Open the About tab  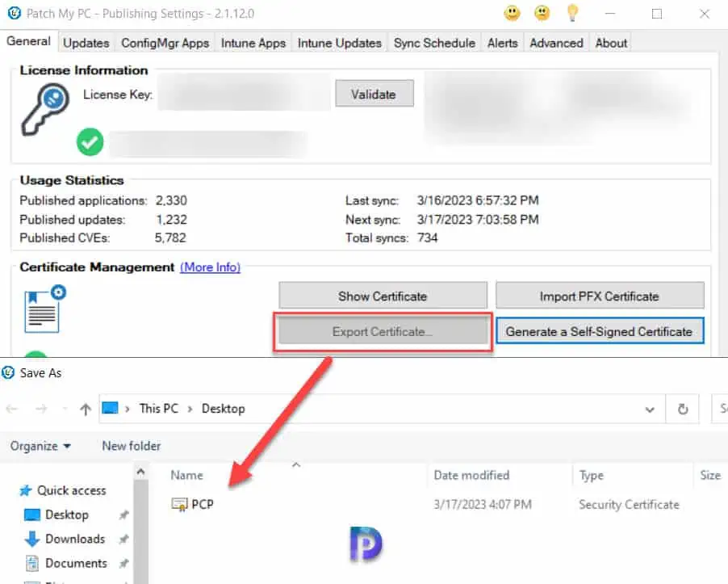pyautogui.click(x=611, y=43)
